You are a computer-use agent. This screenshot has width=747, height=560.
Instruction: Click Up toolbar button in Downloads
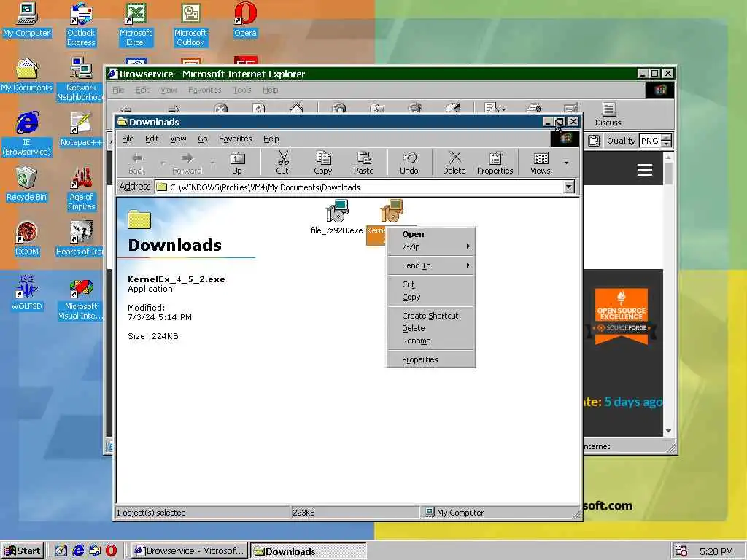237,163
